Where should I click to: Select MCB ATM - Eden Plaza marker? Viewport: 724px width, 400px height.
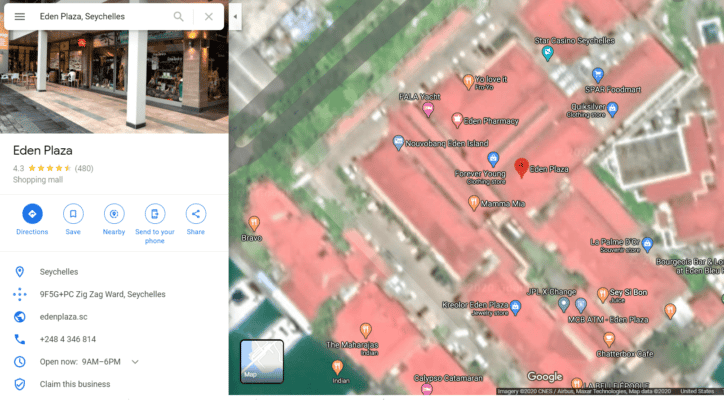(581, 305)
